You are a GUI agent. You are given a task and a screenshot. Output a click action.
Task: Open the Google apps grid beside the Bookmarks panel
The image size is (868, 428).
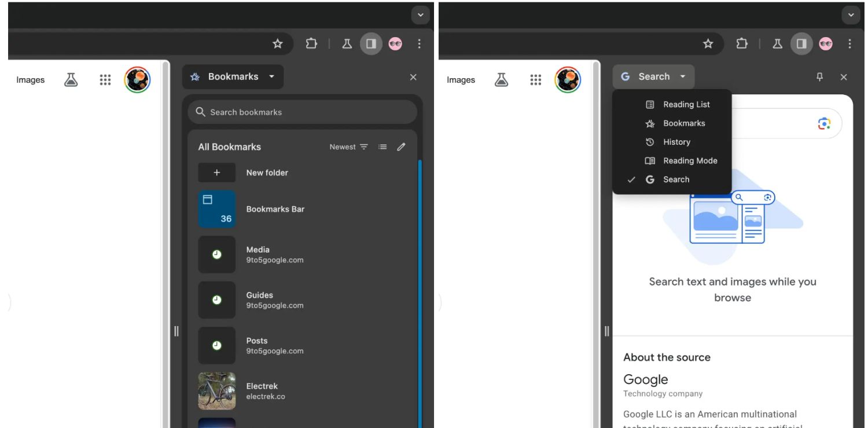[x=105, y=80]
